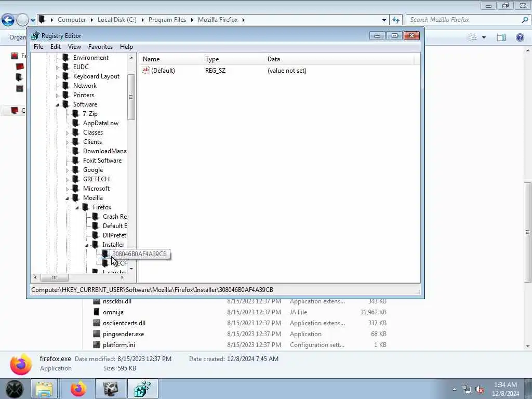Select the REG_SZ type cell
532x399 pixels.
(215, 71)
